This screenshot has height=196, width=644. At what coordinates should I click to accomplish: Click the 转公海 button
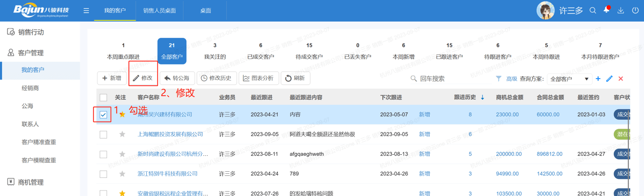177,79
